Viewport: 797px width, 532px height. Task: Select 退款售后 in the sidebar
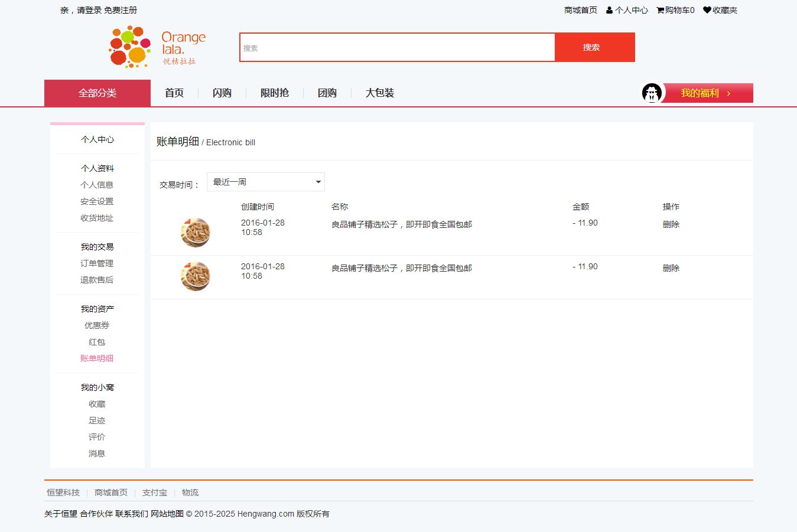tap(97, 280)
